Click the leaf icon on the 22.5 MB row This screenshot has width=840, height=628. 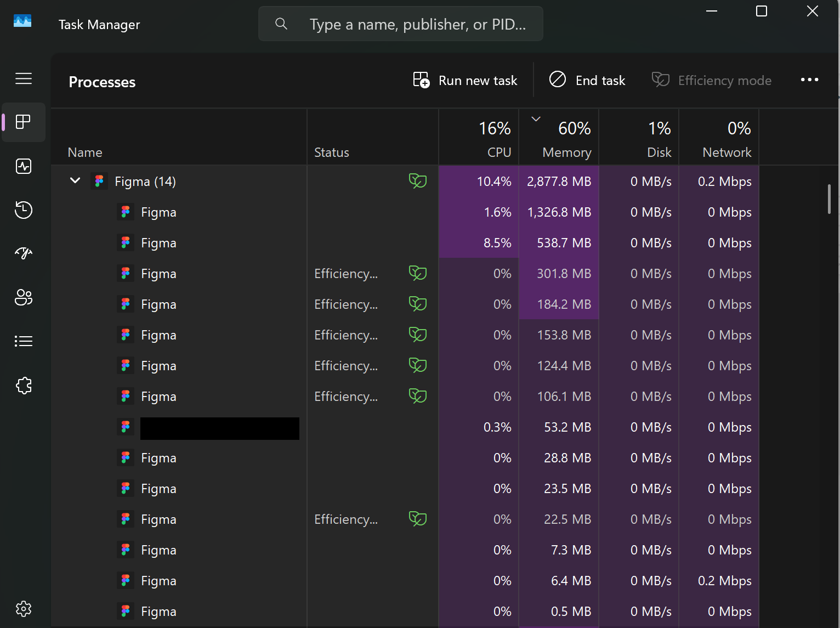click(x=418, y=518)
